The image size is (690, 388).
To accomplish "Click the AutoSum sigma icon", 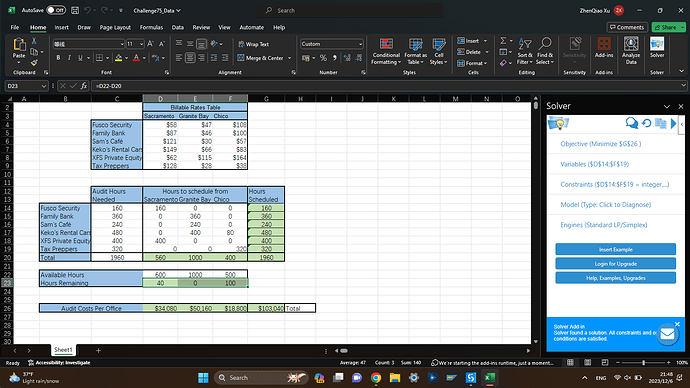I will pos(503,40).
